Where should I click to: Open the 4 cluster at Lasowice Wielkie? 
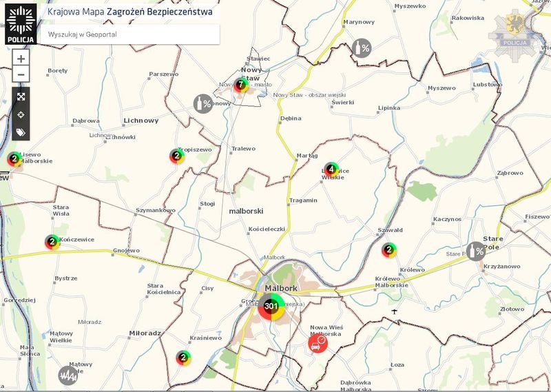[x=331, y=168]
